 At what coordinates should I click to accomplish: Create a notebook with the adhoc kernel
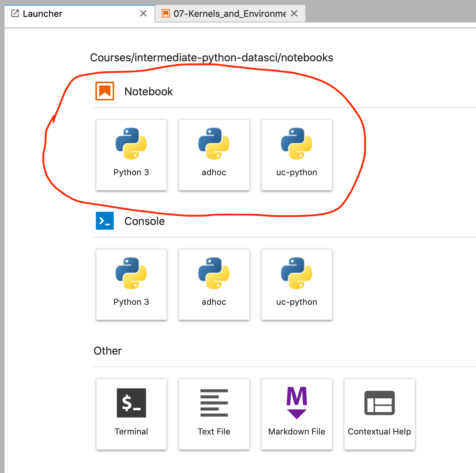coord(214,155)
